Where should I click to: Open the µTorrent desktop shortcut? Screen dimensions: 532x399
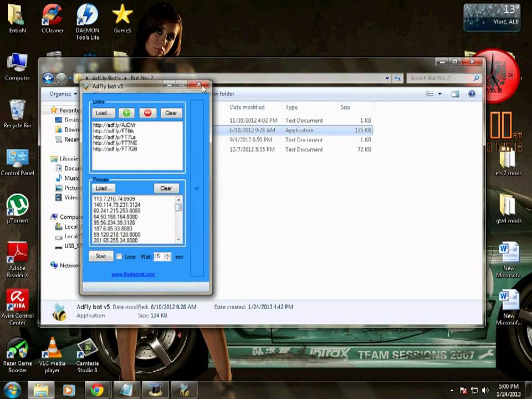pyautogui.click(x=17, y=208)
